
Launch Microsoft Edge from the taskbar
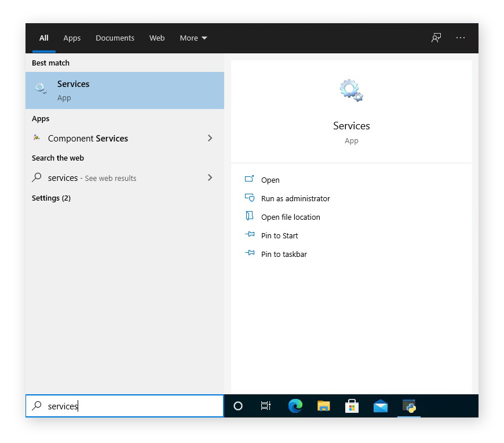click(295, 406)
